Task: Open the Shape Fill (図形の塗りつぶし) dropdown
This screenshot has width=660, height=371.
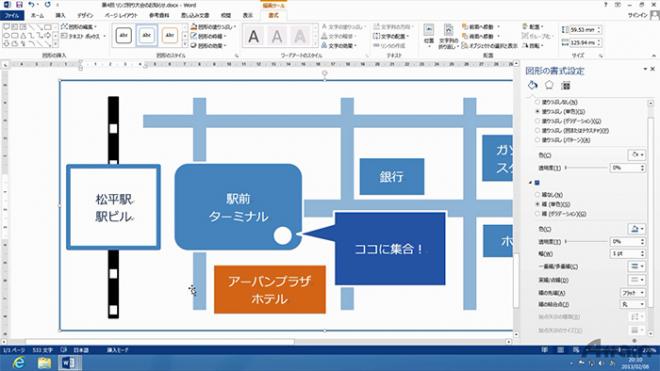Action: pos(213,27)
